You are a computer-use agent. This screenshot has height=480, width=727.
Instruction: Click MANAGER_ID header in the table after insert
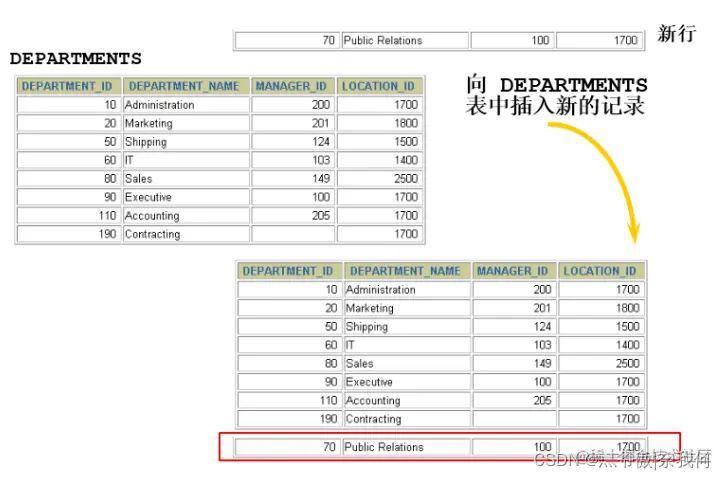512,271
